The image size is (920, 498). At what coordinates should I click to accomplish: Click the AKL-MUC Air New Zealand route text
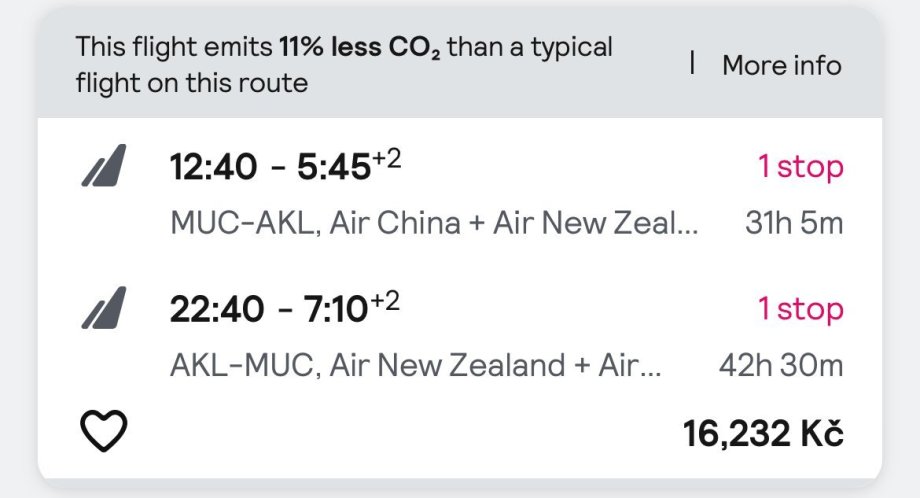point(416,365)
